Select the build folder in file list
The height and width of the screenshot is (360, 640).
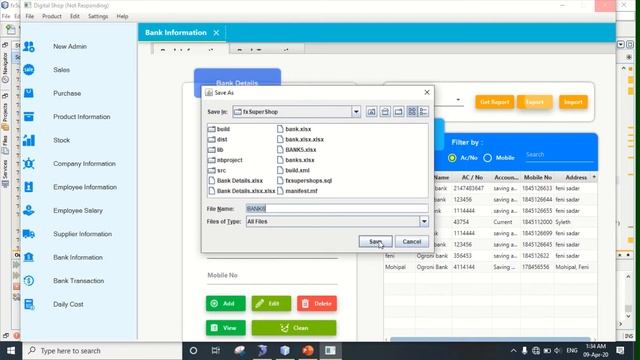coord(219,129)
